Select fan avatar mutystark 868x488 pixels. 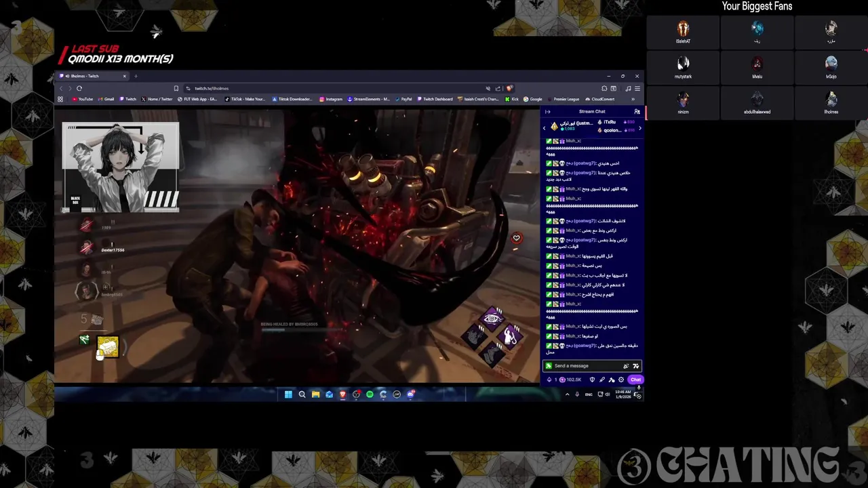pyautogui.click(x=683, y=64)
